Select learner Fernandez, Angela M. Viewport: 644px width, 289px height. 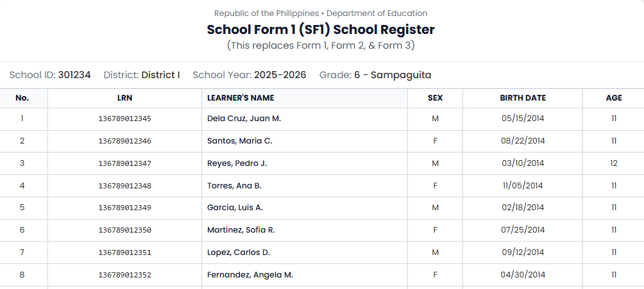250,275
